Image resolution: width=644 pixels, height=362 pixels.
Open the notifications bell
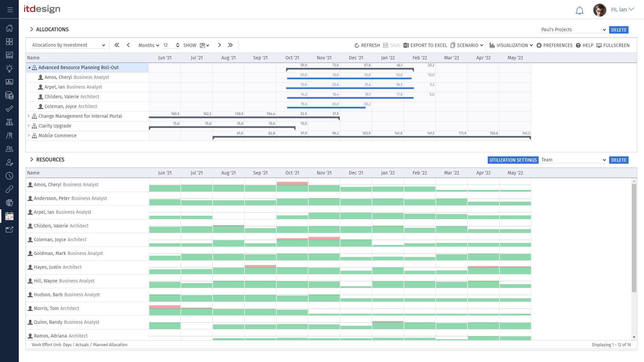coord(579,10)
